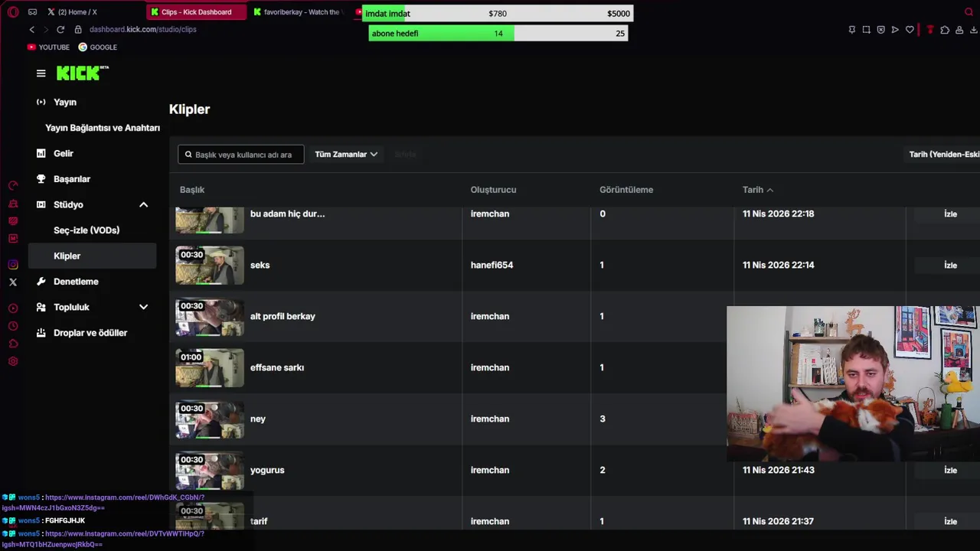Open the YOUTUBE bookmark
The height and width of the screenshot is (551, 980).
click(48, 47)
